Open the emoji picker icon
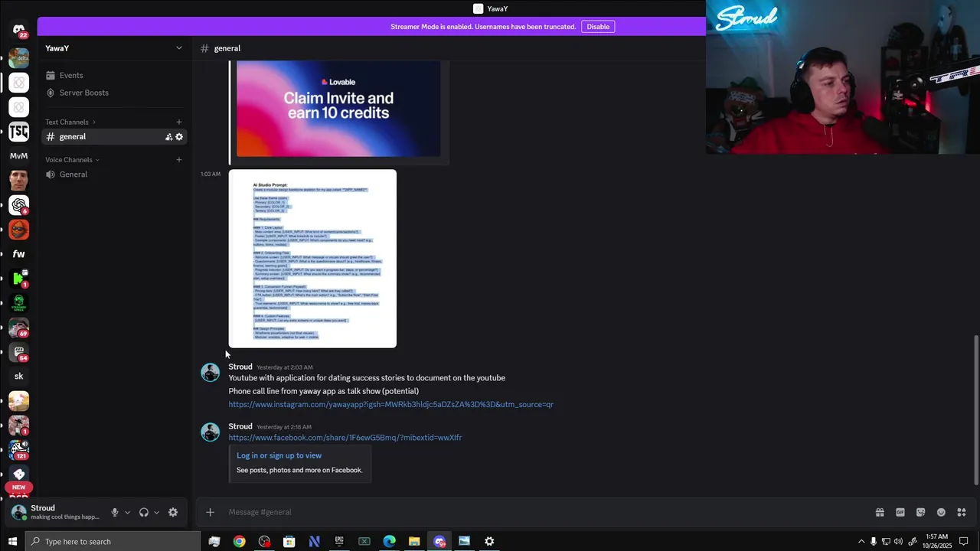Image resolution: width=980 pixels, height=551 pixels. 941,513
